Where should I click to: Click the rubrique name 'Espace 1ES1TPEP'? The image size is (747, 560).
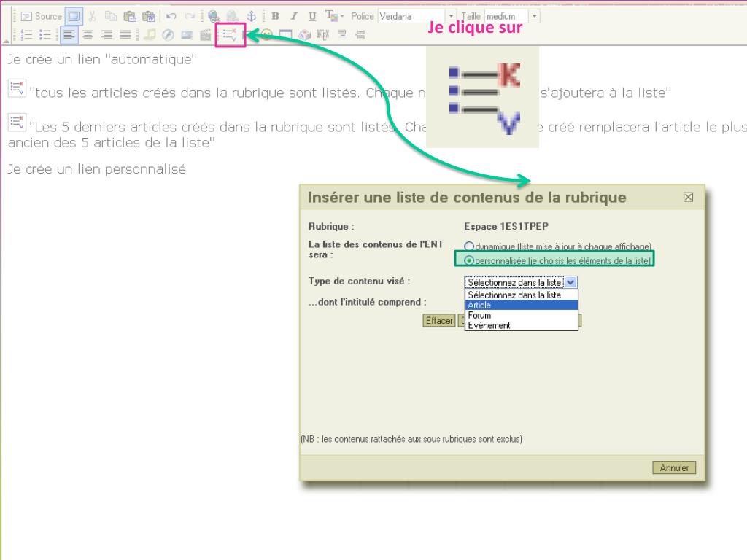pyautogui.click(x=506, y=226)
